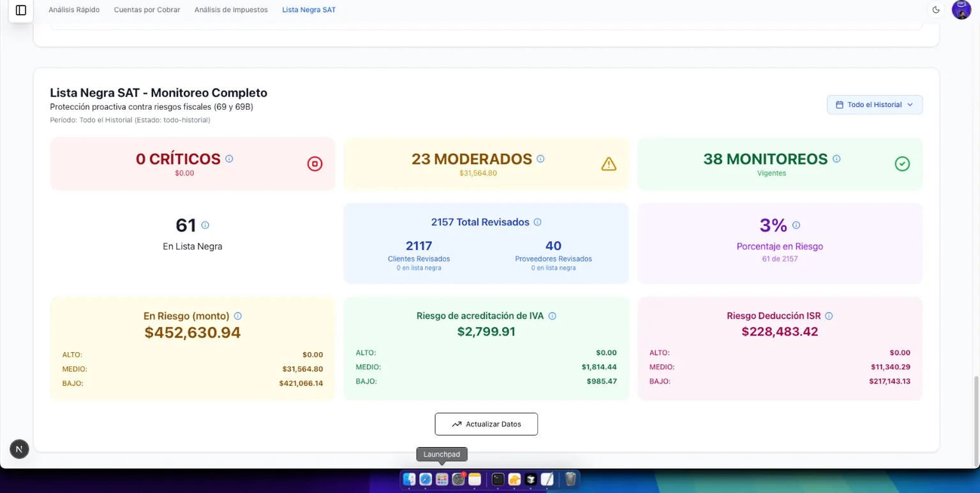Open Launchpad from the dock
This screenshot has width=980, height=493.
tap(442, 479)
